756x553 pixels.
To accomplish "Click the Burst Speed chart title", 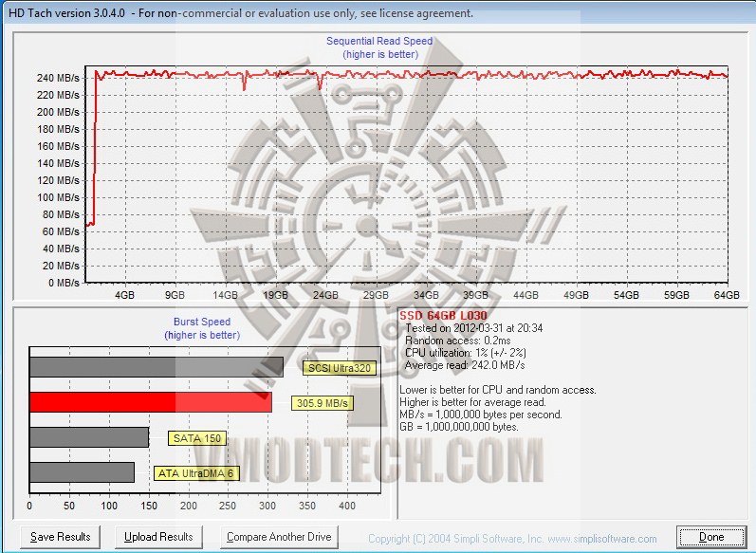I will (202, 322).
